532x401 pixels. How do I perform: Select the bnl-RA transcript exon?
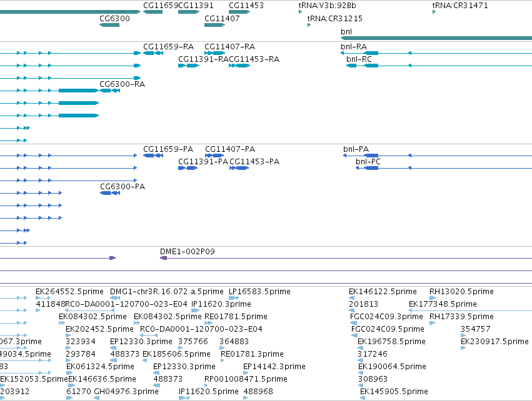click(x=371, y=53)
